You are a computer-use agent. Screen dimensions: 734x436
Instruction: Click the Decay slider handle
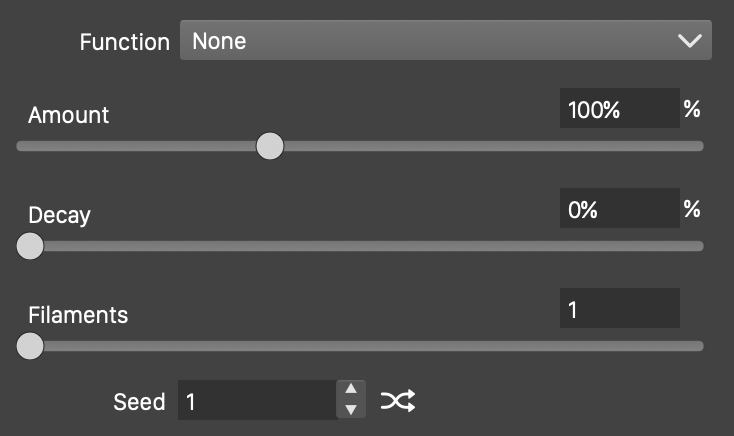[30, 246]
